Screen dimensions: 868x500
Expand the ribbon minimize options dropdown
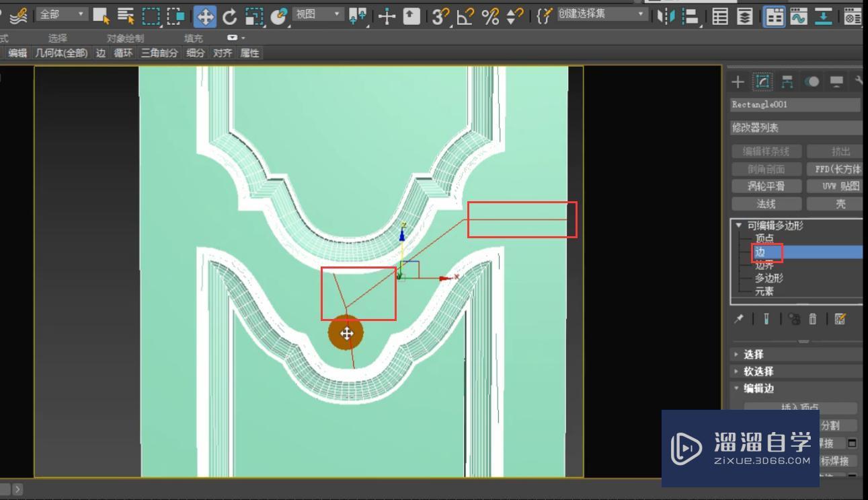(x=236, y=38)
